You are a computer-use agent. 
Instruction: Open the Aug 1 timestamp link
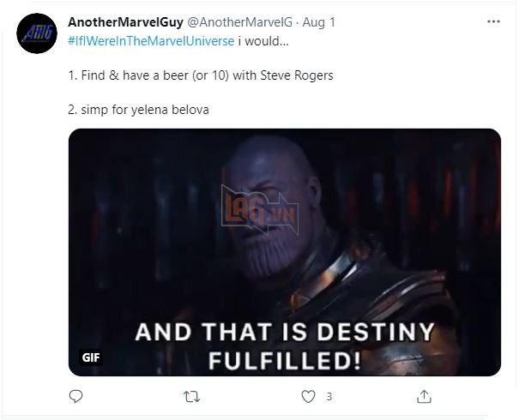319,22
